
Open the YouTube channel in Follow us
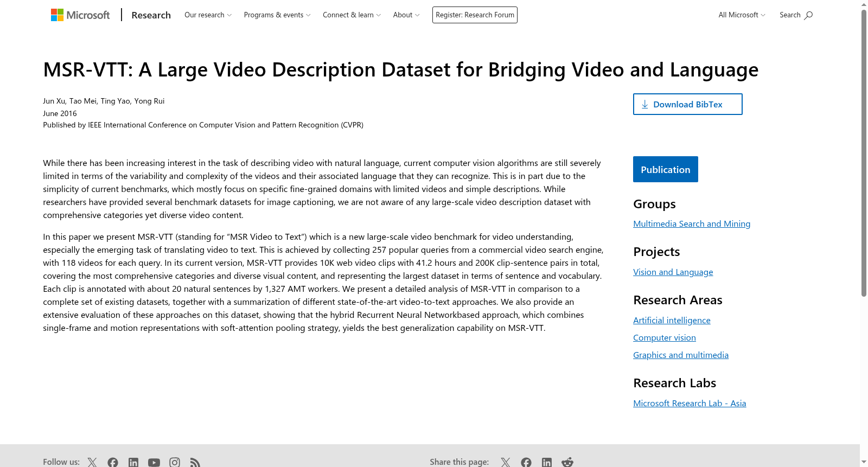point(154,462)
